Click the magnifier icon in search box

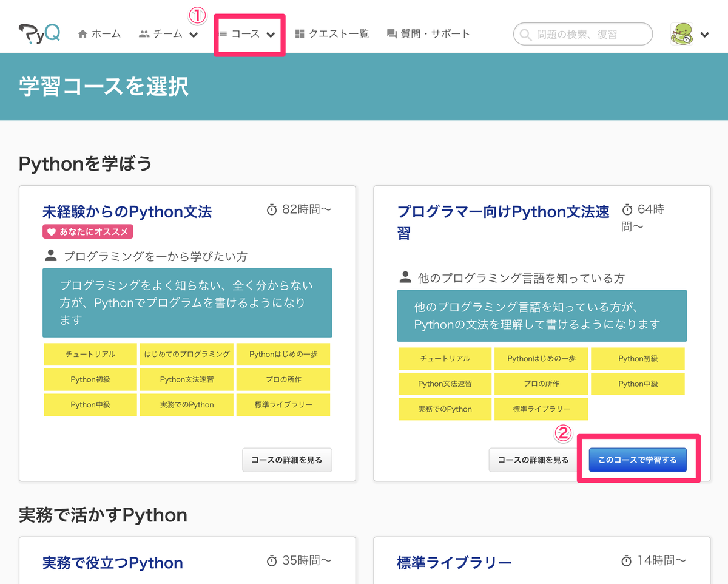[x=525, y=35]
